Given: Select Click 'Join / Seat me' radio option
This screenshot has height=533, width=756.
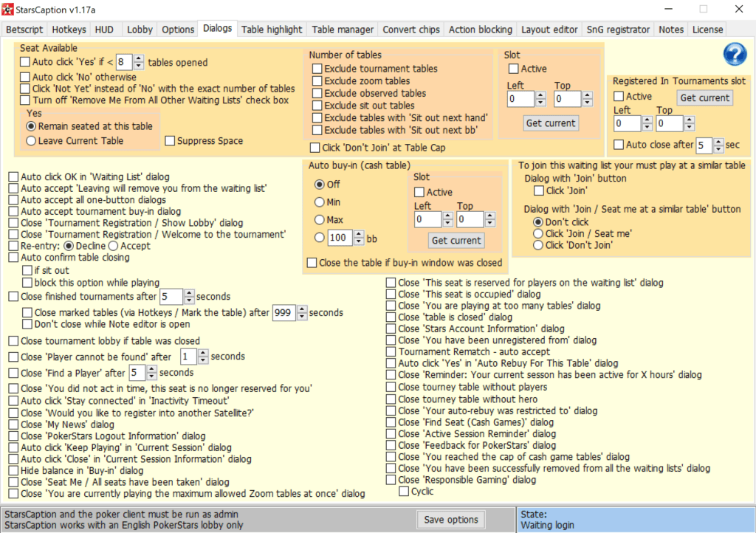Looking at the screenshot, I should pyautogui.click(x=538, y=233).
